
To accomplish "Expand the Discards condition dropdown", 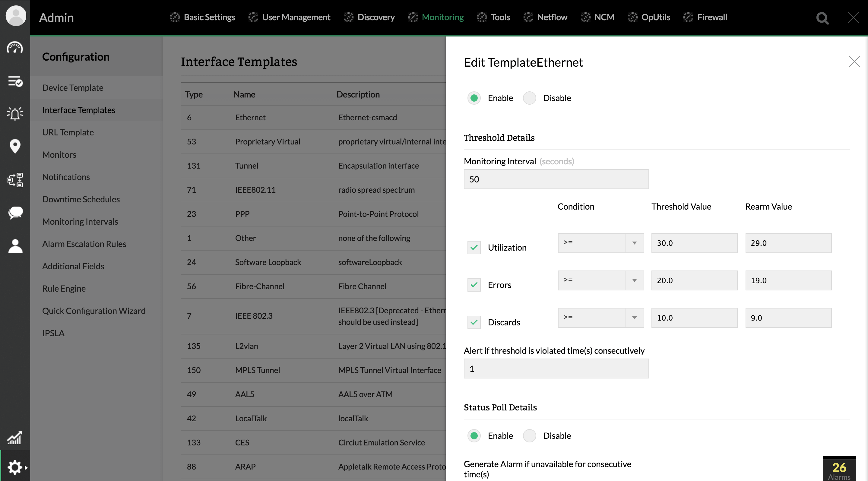I will pos(600,318).
